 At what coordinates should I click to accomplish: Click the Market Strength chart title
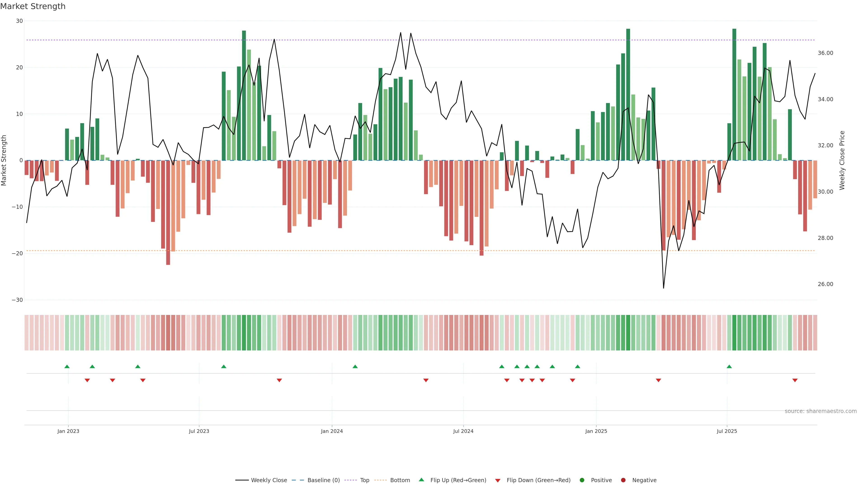tap(33, 6)
